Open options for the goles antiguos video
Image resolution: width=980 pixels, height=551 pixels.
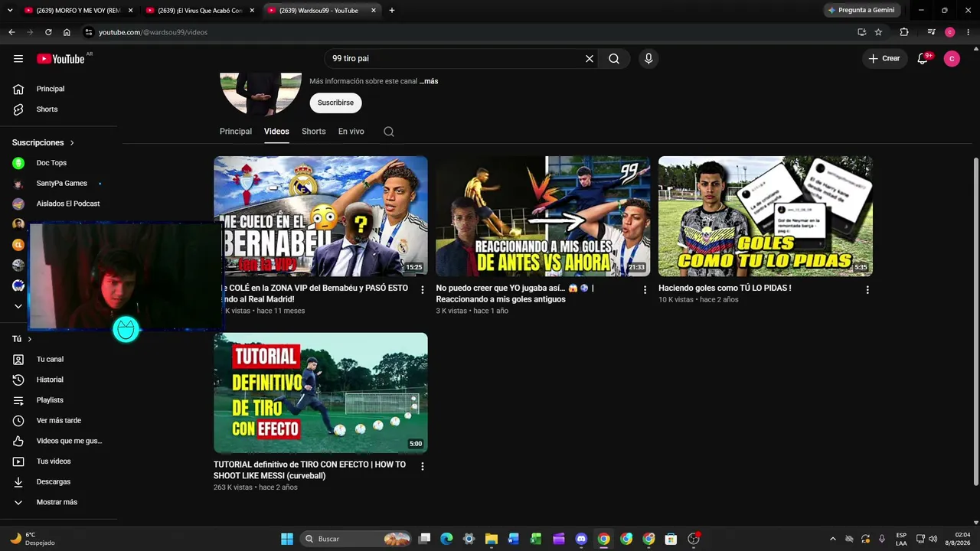pyautogui.click(x=645, y=290)
